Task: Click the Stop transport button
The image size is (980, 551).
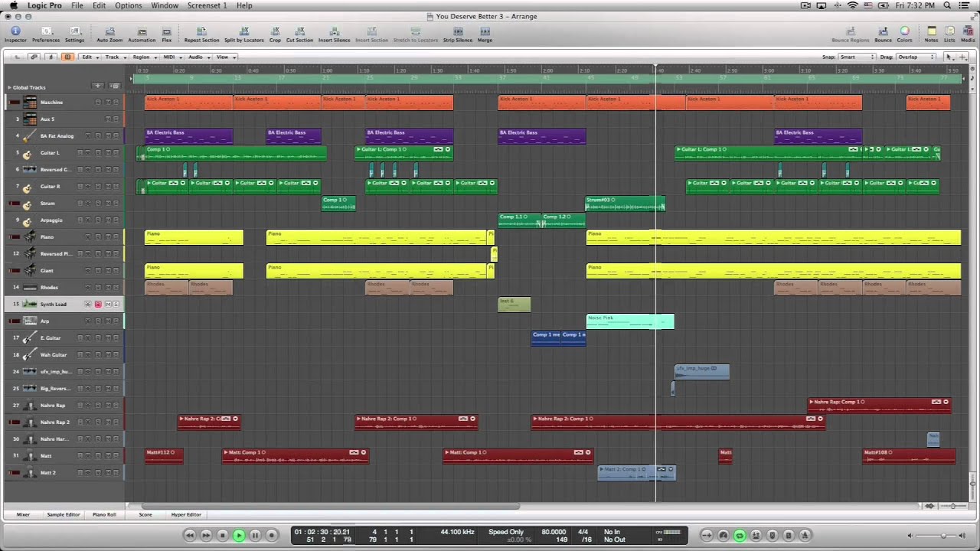Action: tap(223, 535)
